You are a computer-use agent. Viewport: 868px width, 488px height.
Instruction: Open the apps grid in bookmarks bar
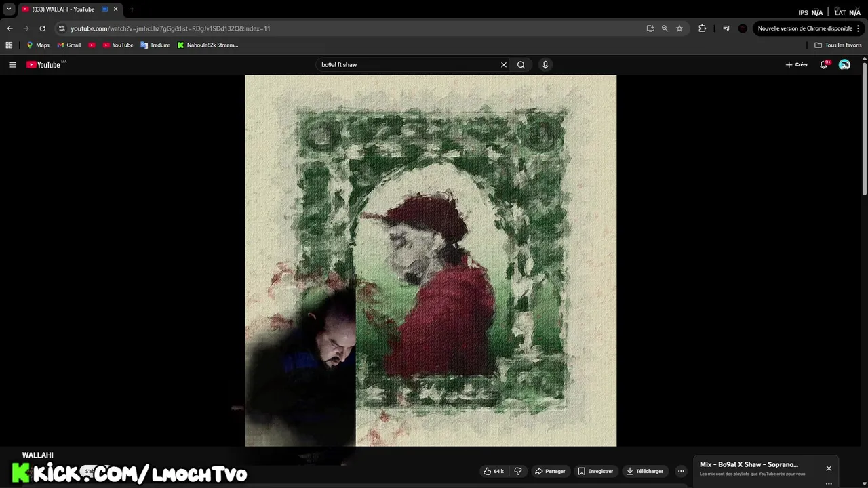coord(9,45)
